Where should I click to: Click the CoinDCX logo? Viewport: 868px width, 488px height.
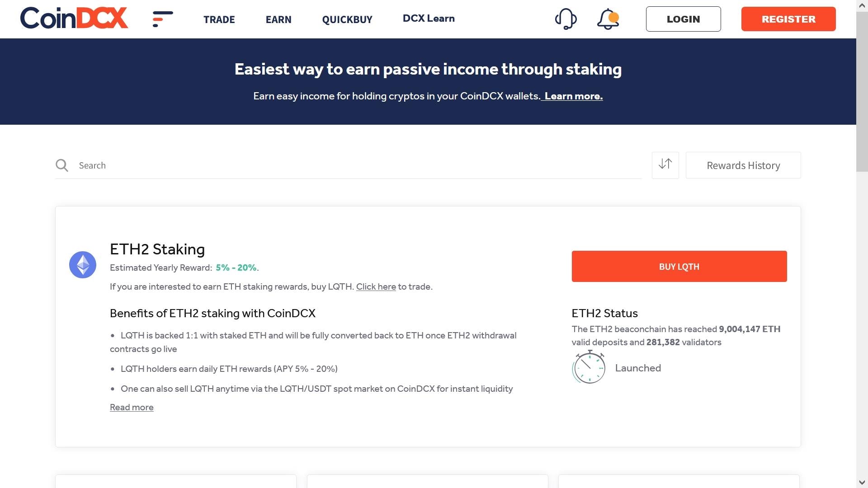tap(74, 19)
